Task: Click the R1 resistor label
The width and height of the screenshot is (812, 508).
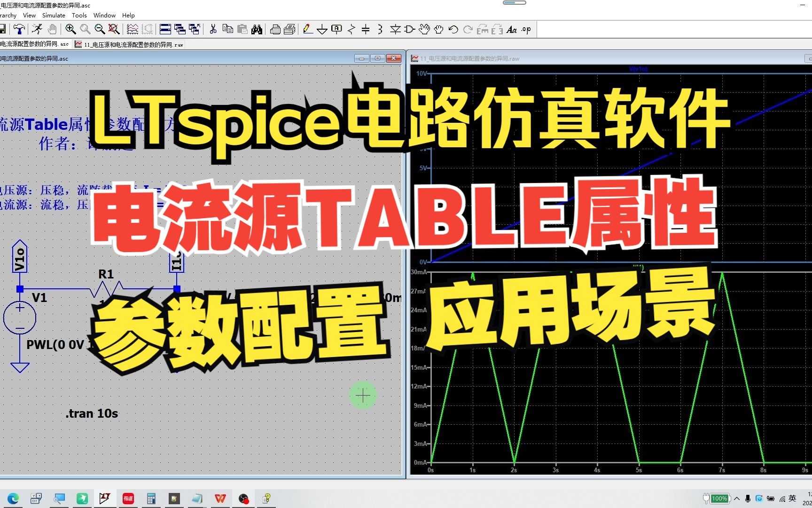Action: coord(106,274)
